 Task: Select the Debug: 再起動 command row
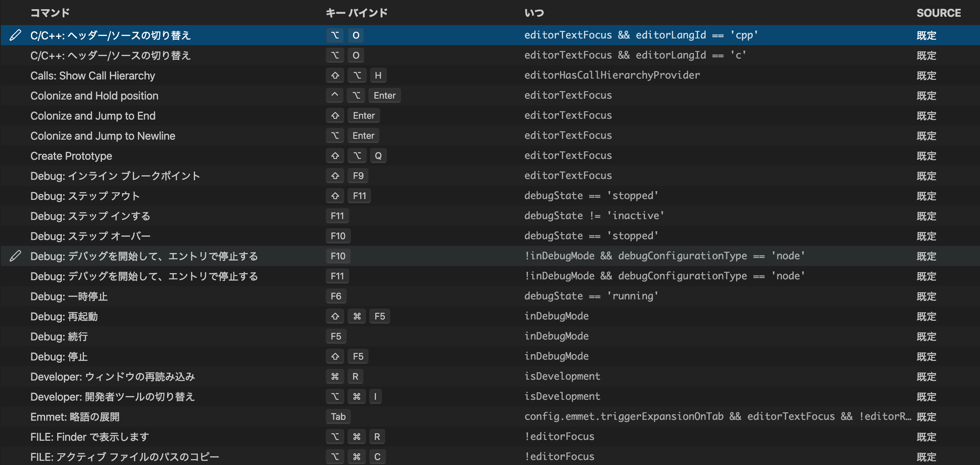[64, 316]
